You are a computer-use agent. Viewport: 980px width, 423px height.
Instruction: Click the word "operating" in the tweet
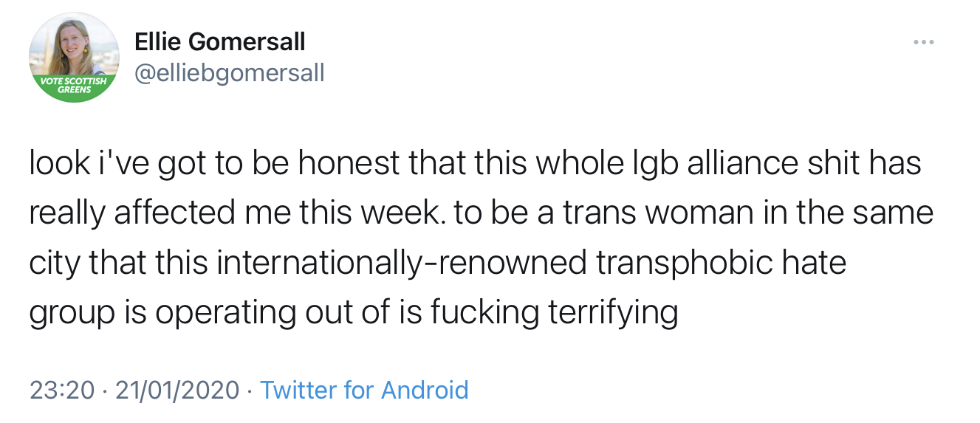[x=226, y=312]
